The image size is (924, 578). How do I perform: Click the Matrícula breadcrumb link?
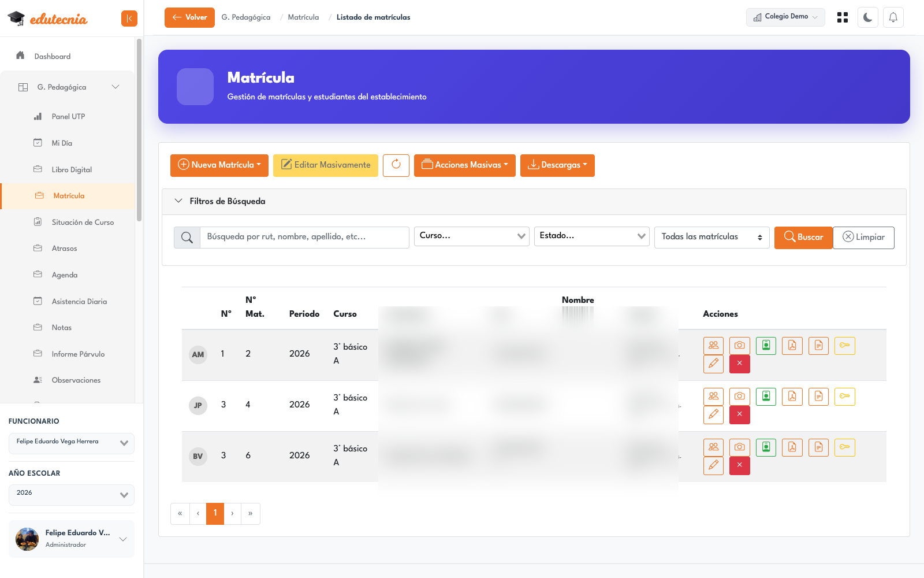click(x=303, y=17)
